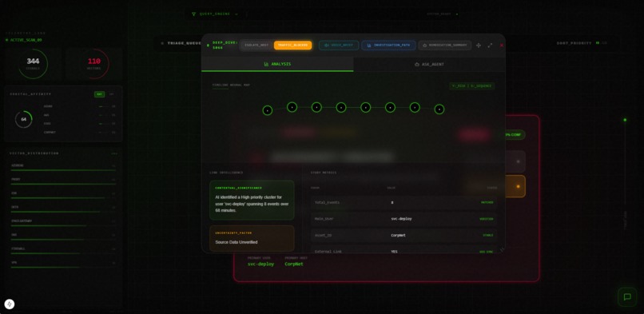Switch to the ANALYSIS tab
This screenshot has height=314, width=644.
pyautogui.click(x=277, y=64)
